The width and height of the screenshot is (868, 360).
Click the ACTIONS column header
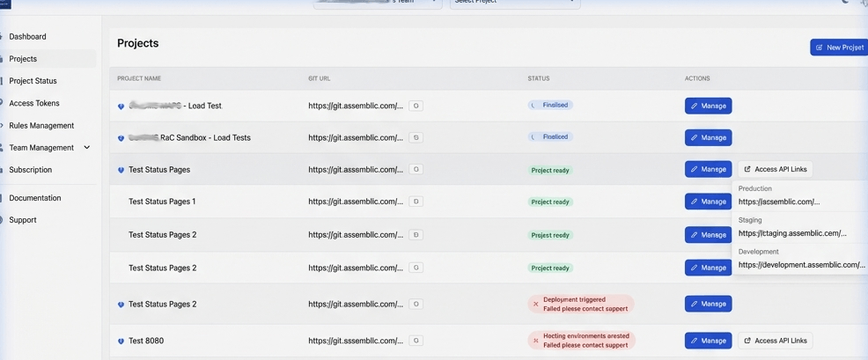[x=697, y=78]
